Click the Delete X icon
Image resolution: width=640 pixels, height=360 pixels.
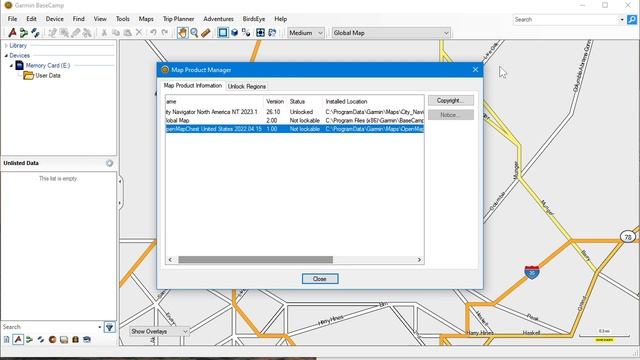click(x=139, y=33)
